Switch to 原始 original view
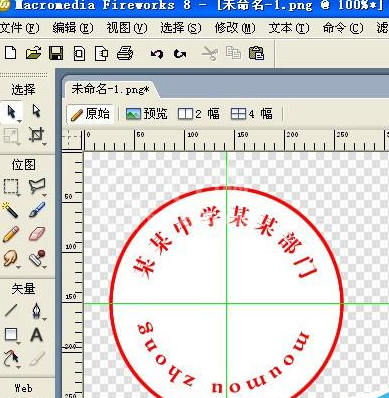The image size is (389, 398). 90,114
